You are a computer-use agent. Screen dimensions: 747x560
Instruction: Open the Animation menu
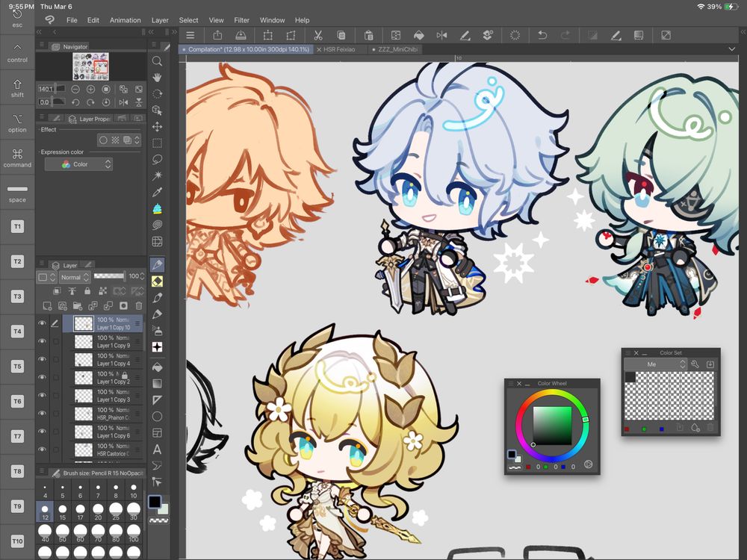pyautogui.click(x=125, y=20)
